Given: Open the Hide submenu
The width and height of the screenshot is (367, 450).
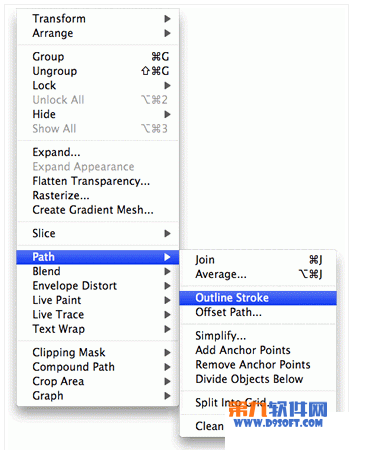Looking at the screenshot, I should (98, 114).
